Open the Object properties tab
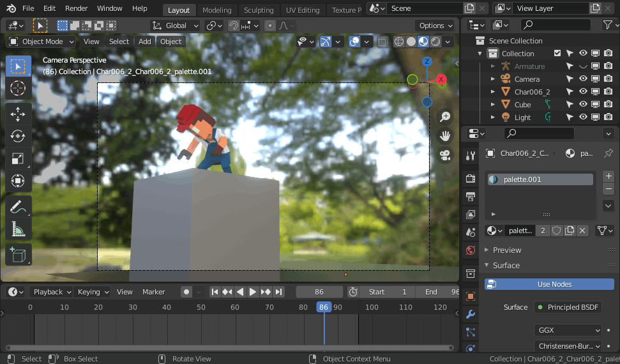The image size is (620, 364). click(x=470, y=296)
